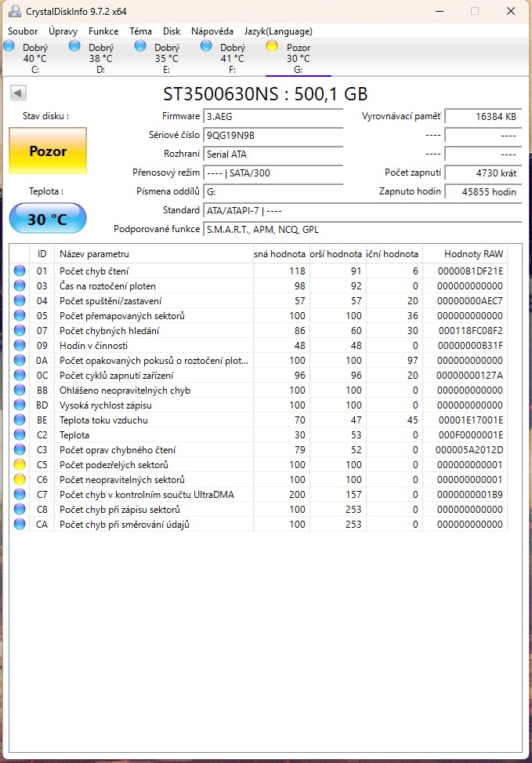Click status icon for Počet cyklů zapnutí zařízení

point(20,375)
